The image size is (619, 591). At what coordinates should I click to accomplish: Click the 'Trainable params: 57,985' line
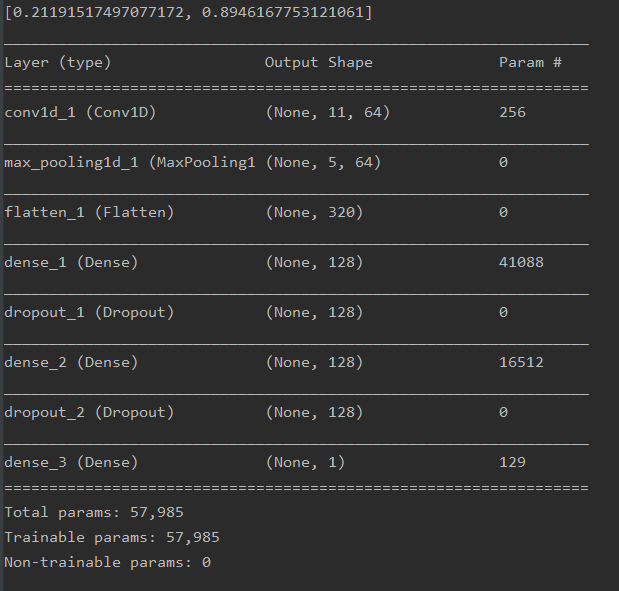point(112,537)
